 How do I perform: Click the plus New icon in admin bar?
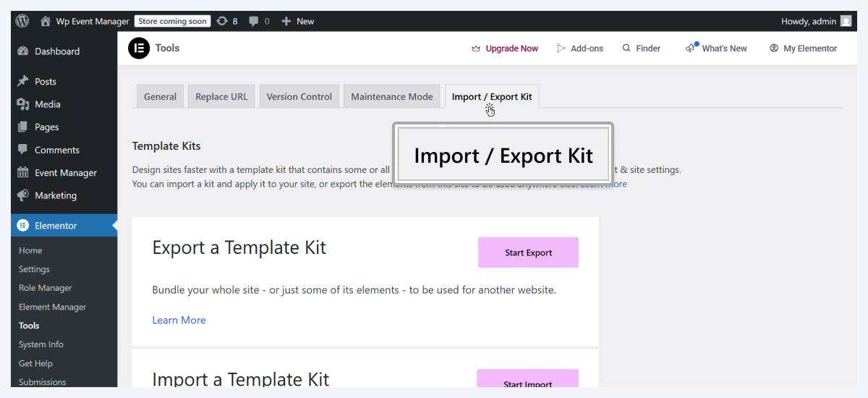(286, 21)
